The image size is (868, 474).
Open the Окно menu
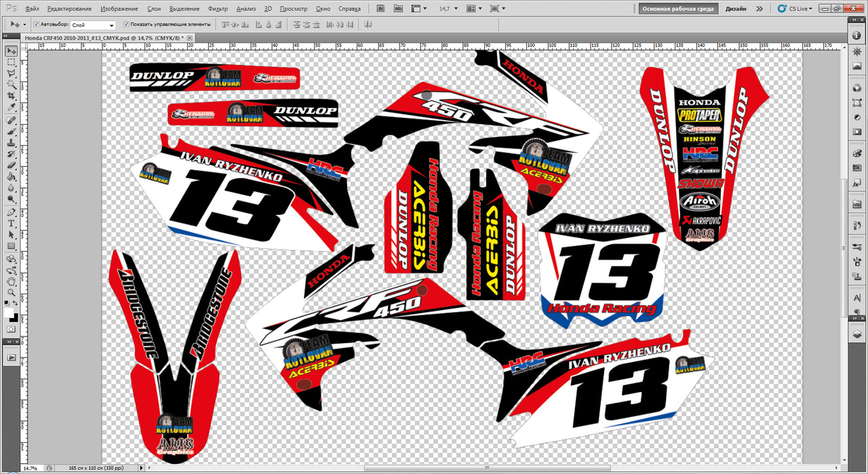[323, 9]
